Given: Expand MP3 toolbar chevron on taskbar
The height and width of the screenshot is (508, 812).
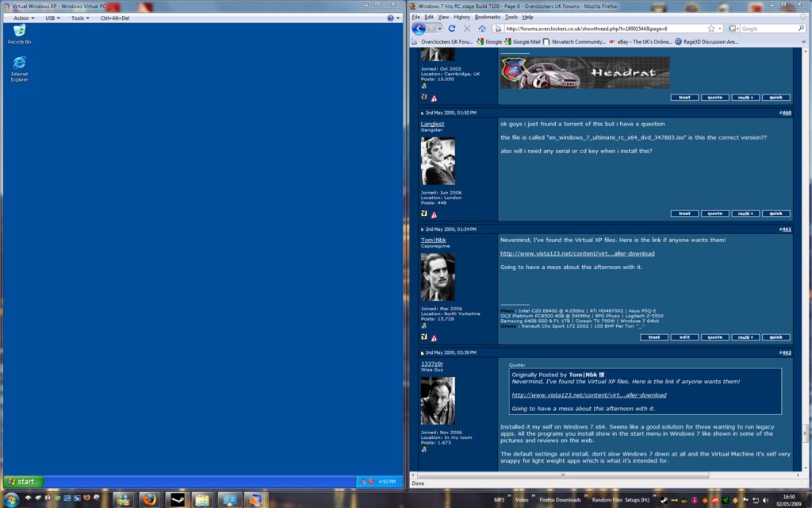Looking at the screenshot, I should pyautogui.click(x=509, y=497).
